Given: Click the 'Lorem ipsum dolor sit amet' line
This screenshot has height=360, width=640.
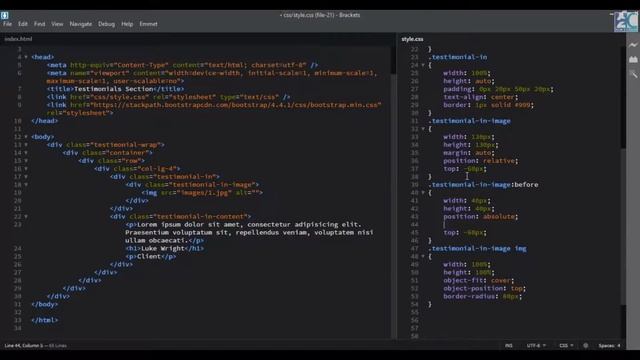Looking at the screenshot, I should [244, 224].
